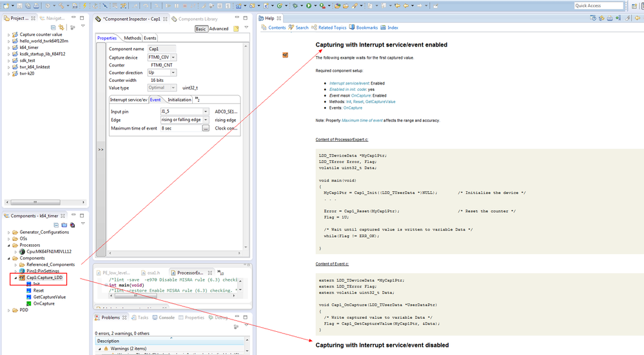Click the Link with Editor icon in Project panel
644x355 pixels.
click(x=61, y=27)
